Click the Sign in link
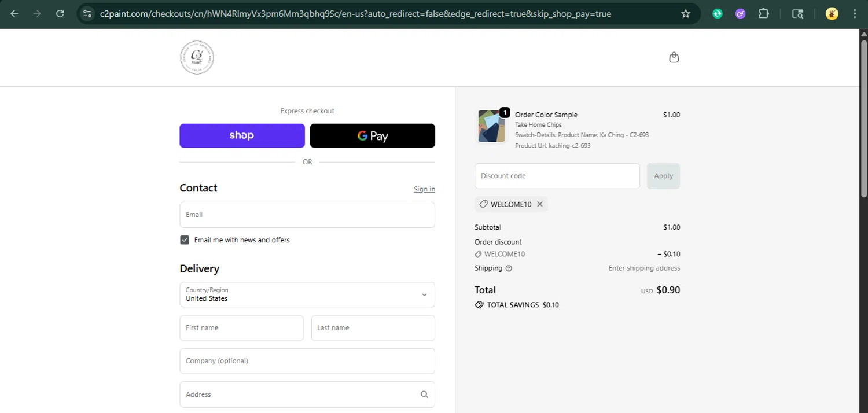This screenshot has width=868, height=413. (424, 189)
